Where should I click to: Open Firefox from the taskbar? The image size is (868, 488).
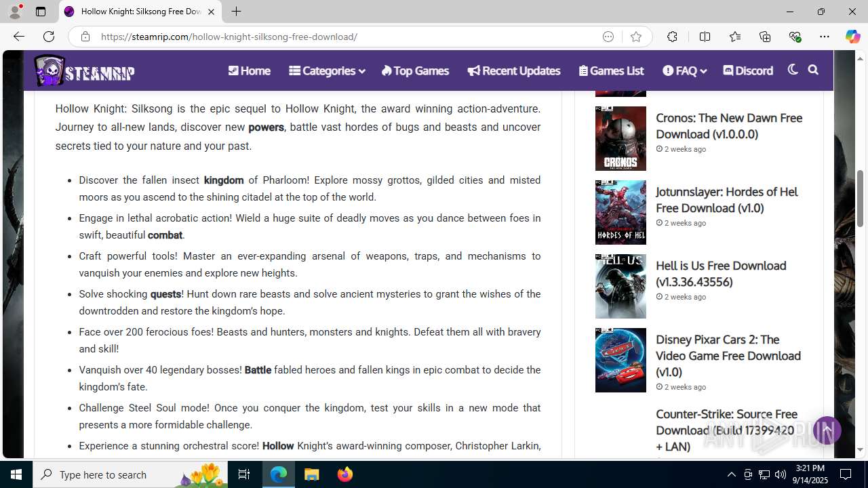click(344, 474)
